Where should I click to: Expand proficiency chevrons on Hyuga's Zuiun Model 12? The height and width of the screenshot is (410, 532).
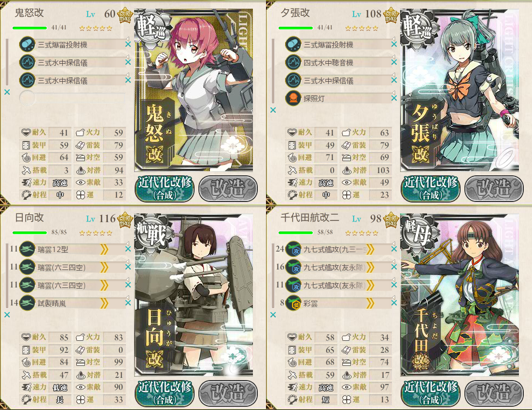[104, 250]
